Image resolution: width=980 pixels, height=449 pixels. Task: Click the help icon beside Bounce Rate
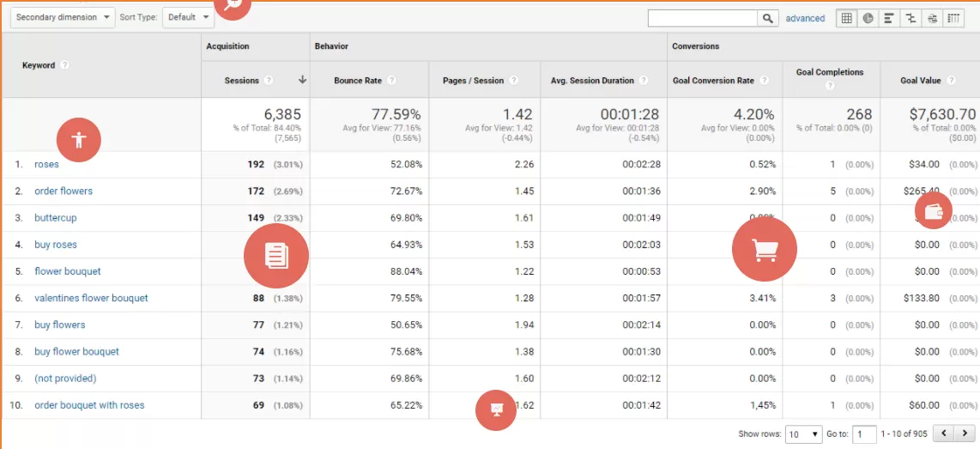tap(391, 81)
